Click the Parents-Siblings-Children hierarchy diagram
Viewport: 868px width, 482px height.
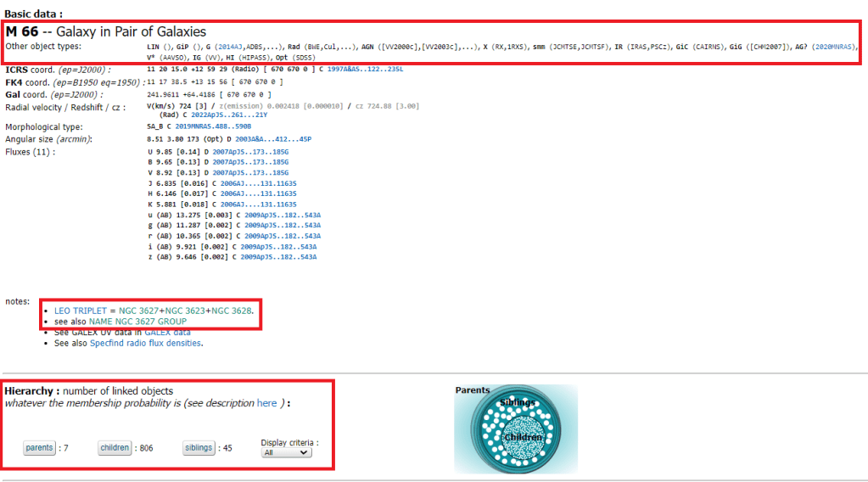(x=516, y=429)
